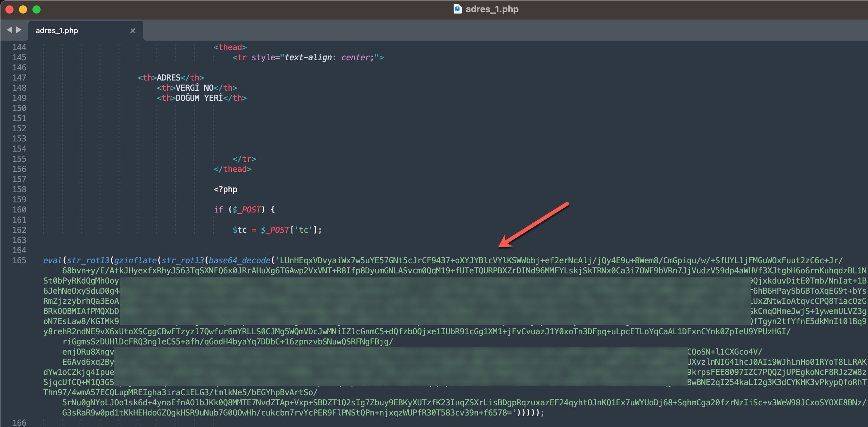The height and width of the screenshot is (427, 868).
Task: Click the closing </tr> tag
Action: pos(244,159)
